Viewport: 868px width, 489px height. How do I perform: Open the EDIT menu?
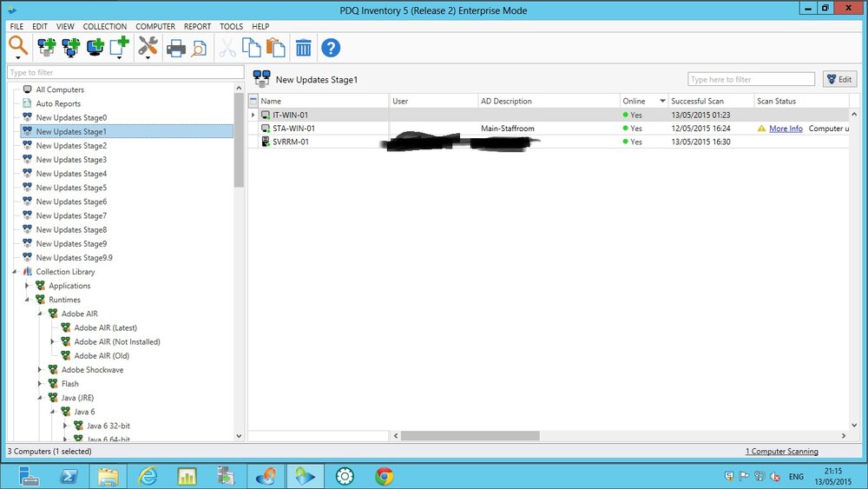(x=40, y=26)
